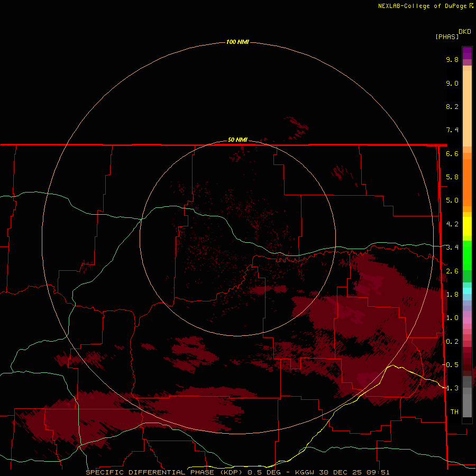Select the -1.3 scale label
Screen dimensions: 476x476
[450, 388]
